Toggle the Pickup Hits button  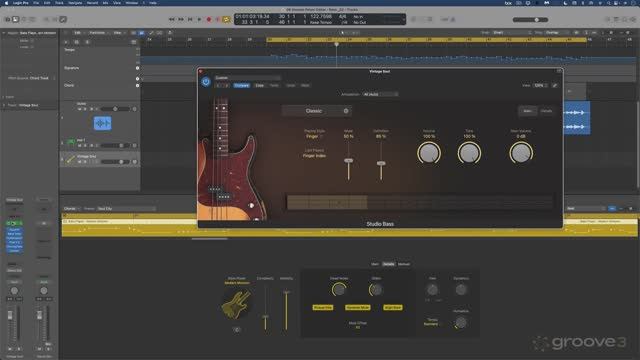(322, 307)
